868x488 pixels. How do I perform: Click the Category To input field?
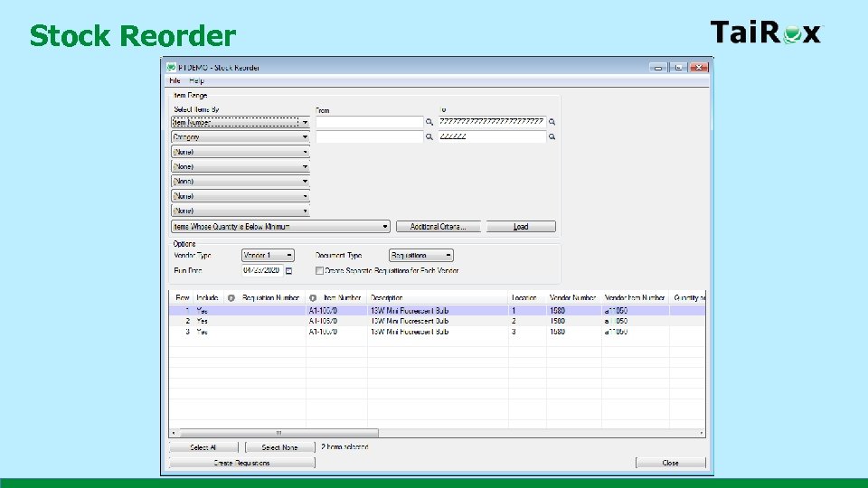point(492,136)
